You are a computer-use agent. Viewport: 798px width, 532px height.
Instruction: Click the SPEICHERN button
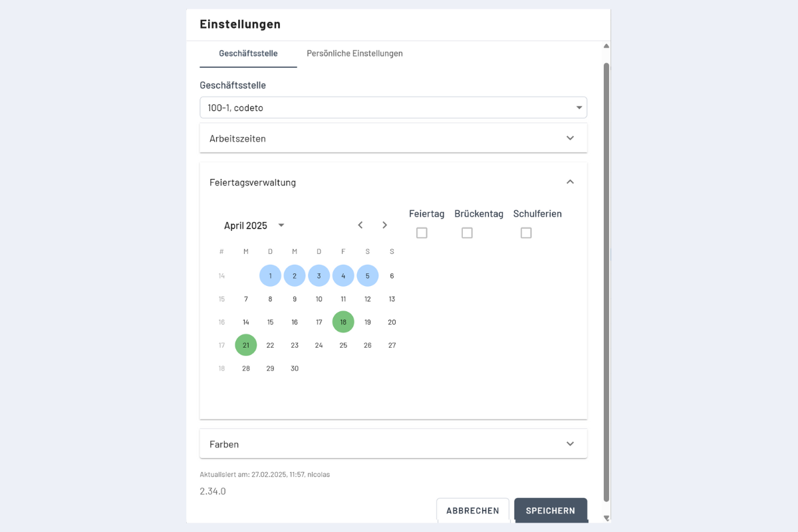click(x=551, y=511)
